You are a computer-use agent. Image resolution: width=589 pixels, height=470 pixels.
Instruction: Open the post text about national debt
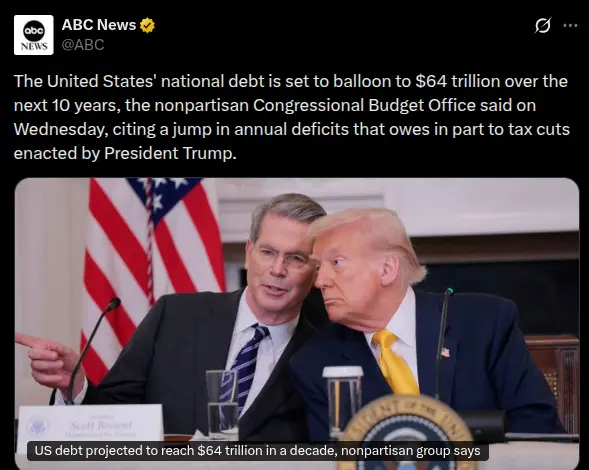point(291,117)
